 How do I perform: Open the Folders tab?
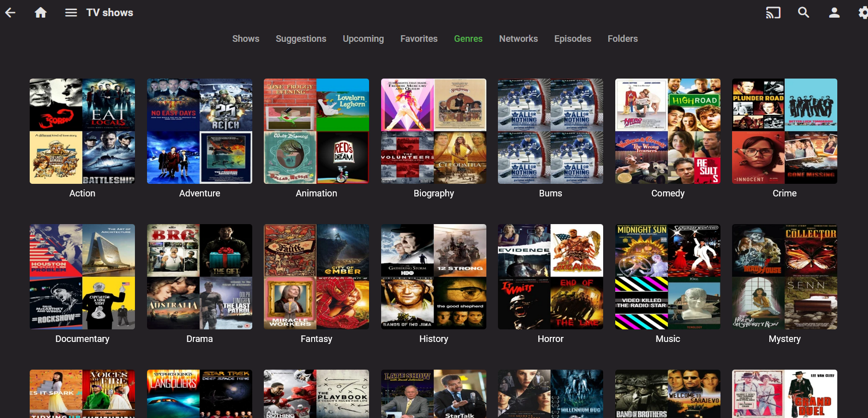click(x=623, y=39)
